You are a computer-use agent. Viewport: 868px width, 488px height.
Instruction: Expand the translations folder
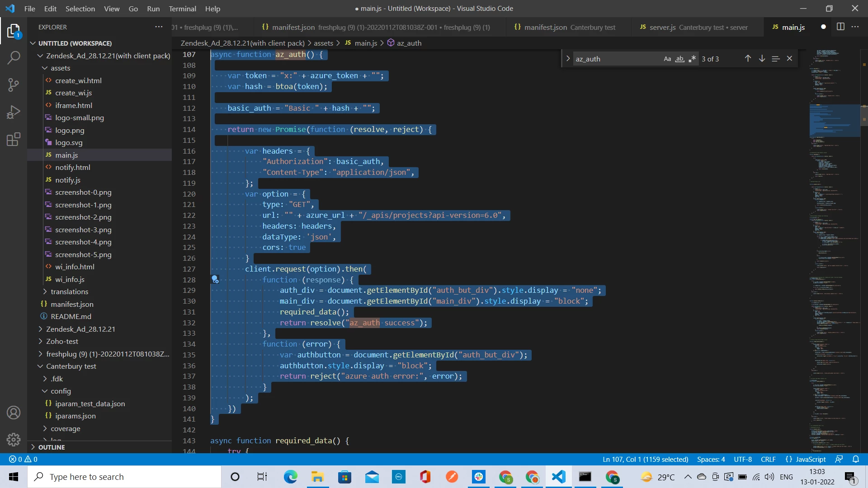coord(69,291)
